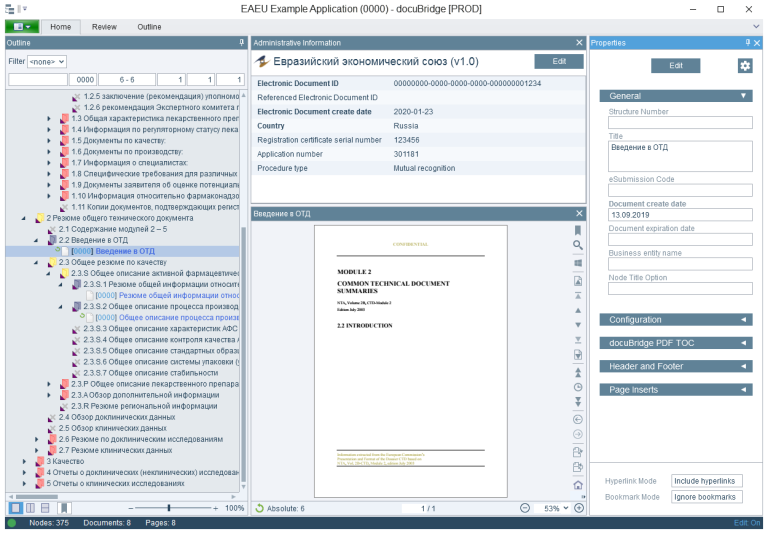Jump to last page with bottom-bar arrow

tap(577, 340)
